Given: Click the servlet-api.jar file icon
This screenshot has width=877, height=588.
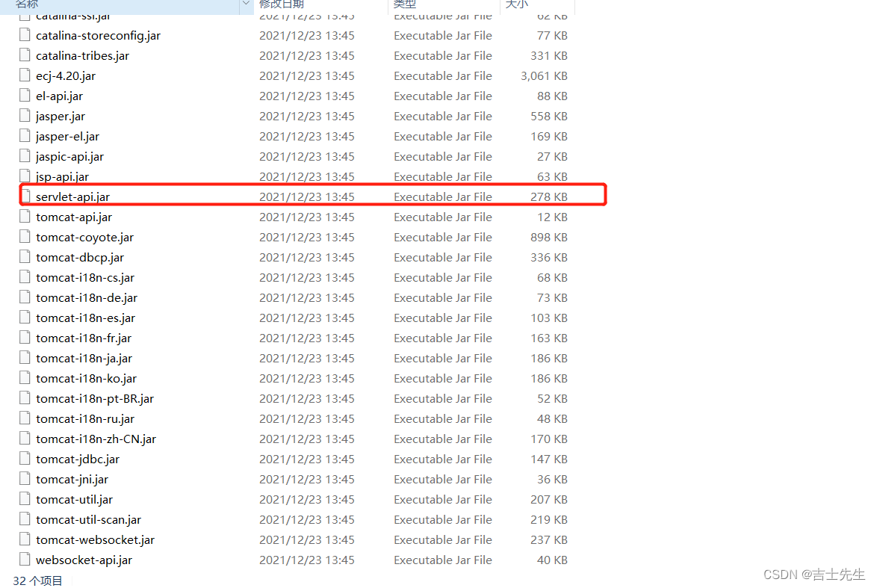Looking at the screenshot, I should 25,196.
